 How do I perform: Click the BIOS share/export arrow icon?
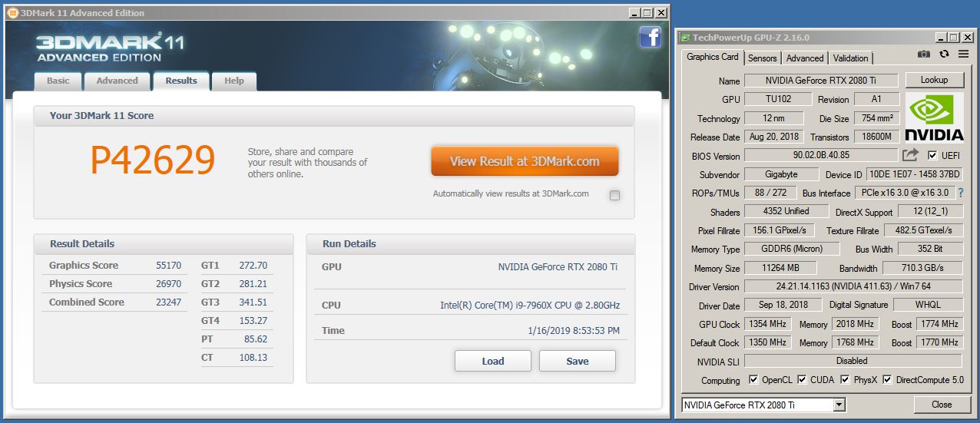pos(911,155)
